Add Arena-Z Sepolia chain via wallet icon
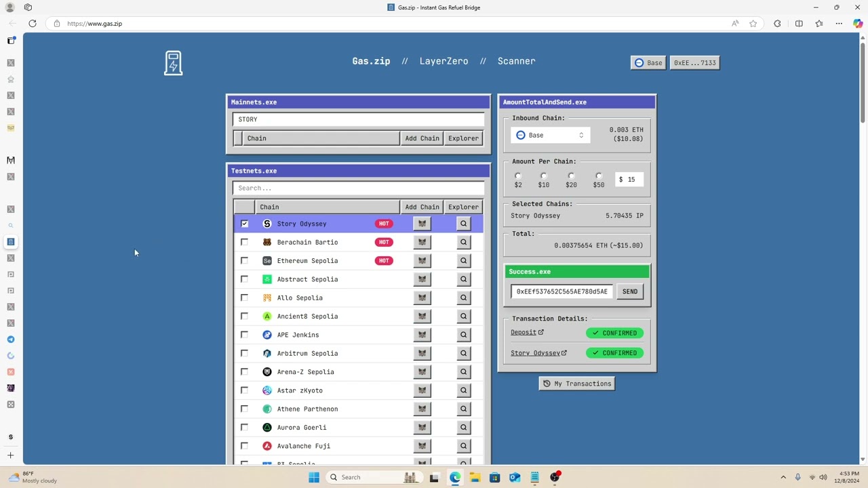Viewport: 868px width, 488px height. (422, 372)
